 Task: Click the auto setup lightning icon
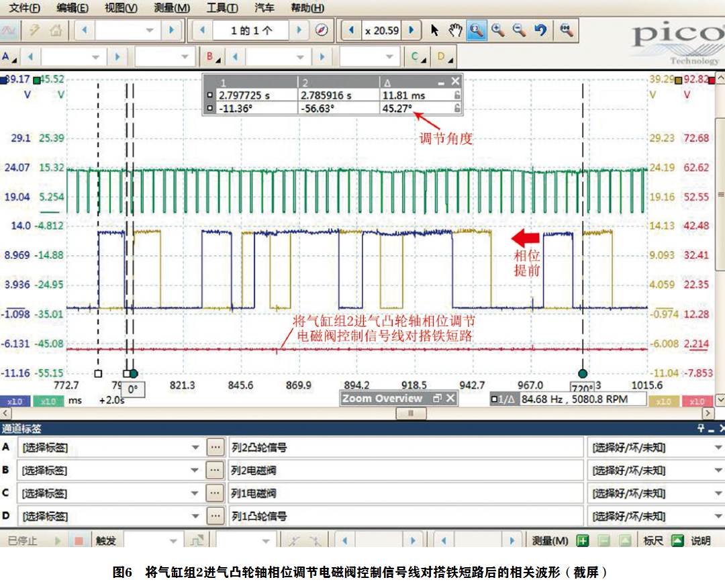[34, 30]
